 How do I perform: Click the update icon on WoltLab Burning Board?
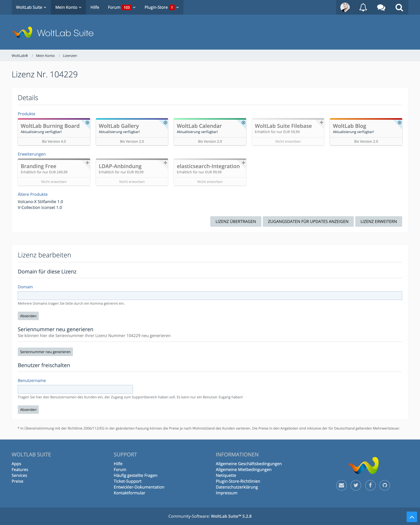pyautogui.click(x=87, y=122)
